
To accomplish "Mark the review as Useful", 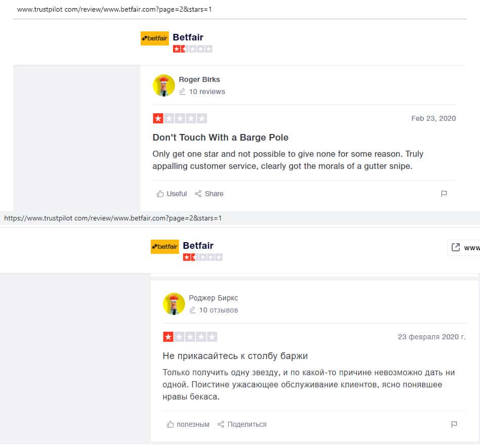I will (172, 194).
